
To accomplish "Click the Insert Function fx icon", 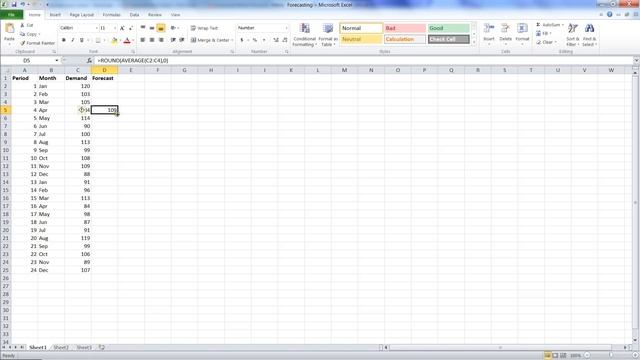I will point(89,60).
